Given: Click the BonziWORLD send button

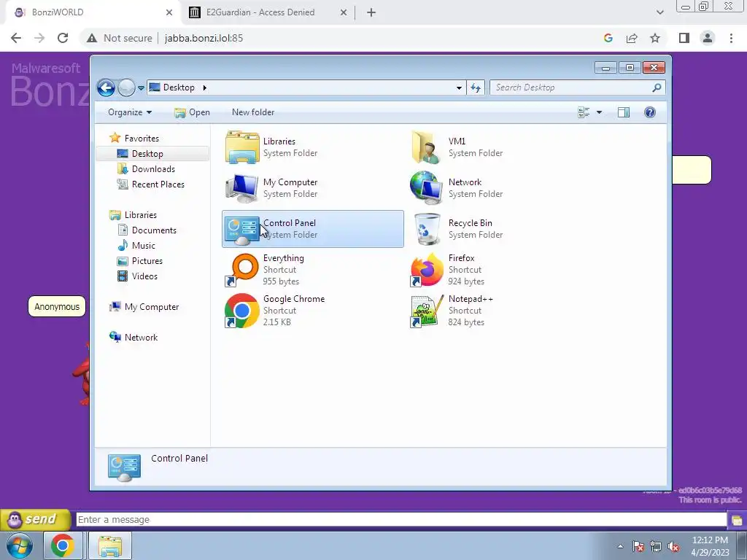Looking at the screenshot, I should tap(35, 519).
